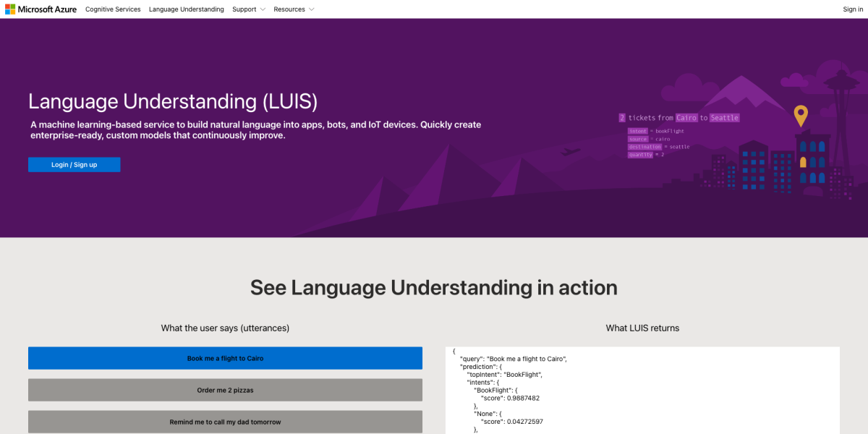Select the 'Order me 2 pizzas' utterance

225,390
